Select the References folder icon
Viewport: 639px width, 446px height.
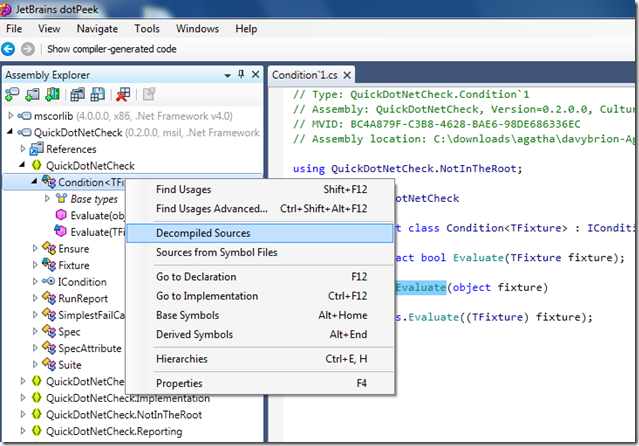tap(37, 149)
